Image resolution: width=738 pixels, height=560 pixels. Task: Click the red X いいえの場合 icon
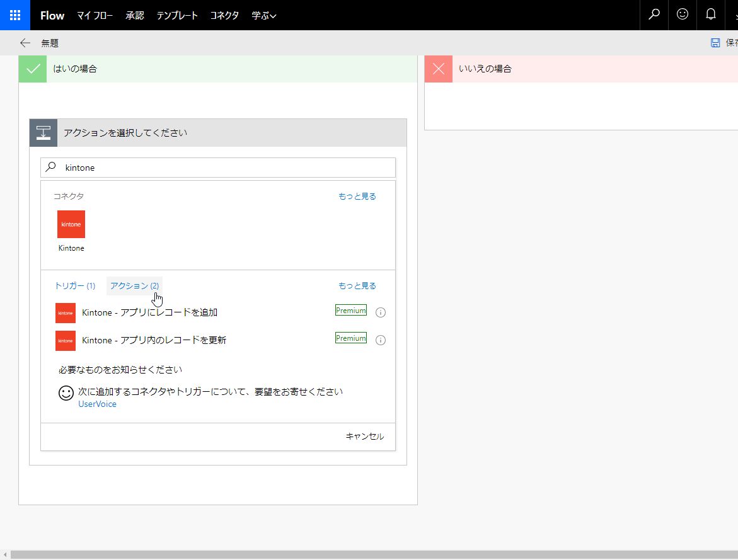point(439,69)
